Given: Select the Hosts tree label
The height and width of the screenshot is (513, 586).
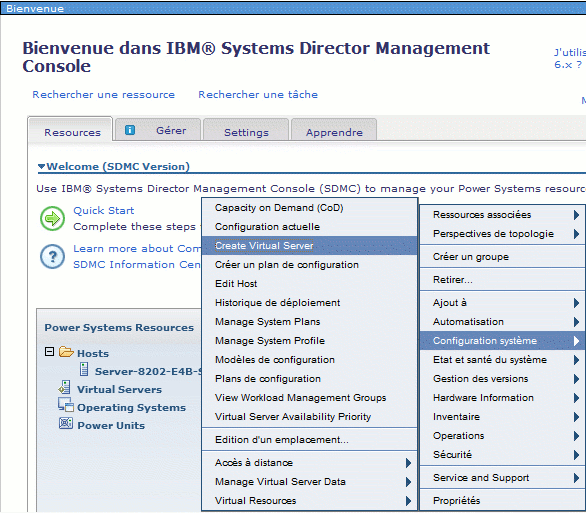Looking at the screenshot, I should 93,353.
